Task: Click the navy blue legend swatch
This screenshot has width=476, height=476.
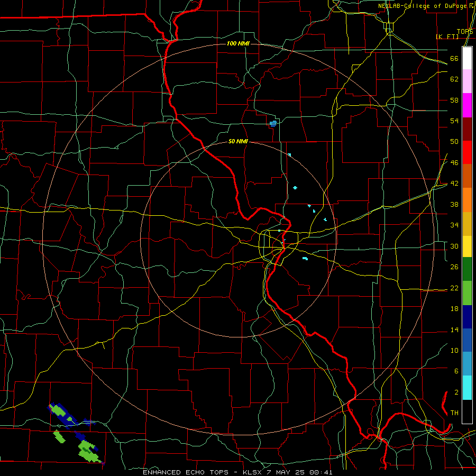Action: [467, 317]
